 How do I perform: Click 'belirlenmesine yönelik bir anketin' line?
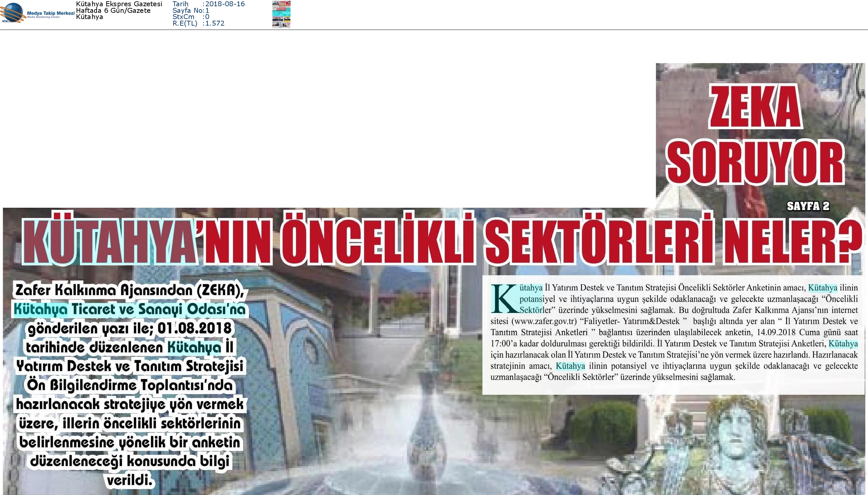pyautogui.click(x=130, y=442)
